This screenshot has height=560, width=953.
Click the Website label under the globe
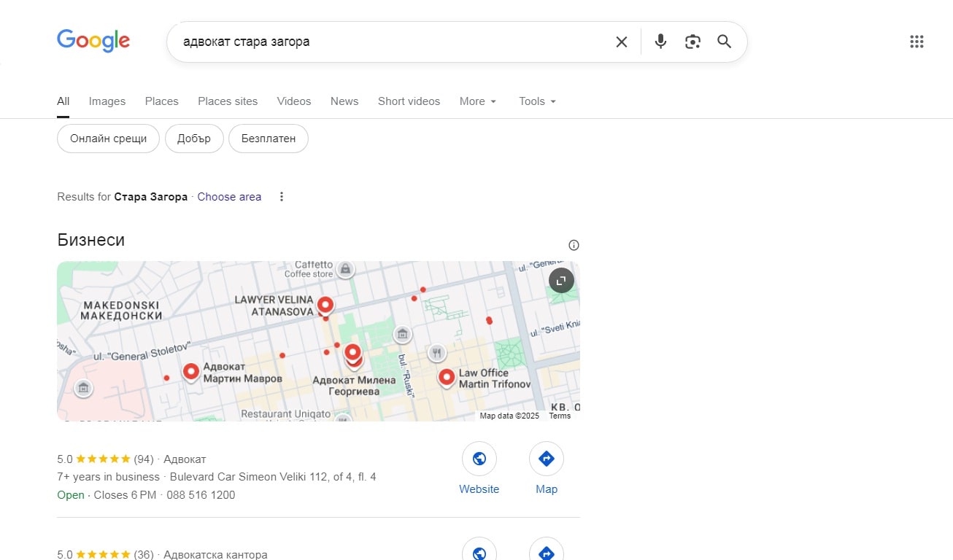(479, 489)
